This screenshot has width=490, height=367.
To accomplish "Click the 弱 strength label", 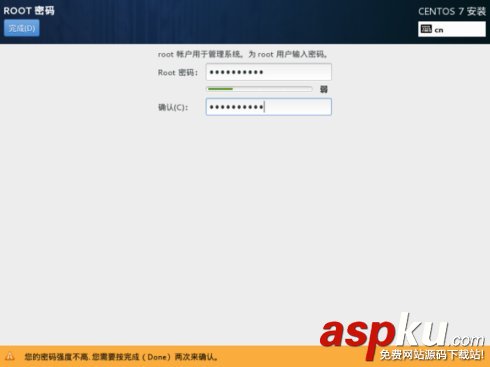I will pos(324,89).
